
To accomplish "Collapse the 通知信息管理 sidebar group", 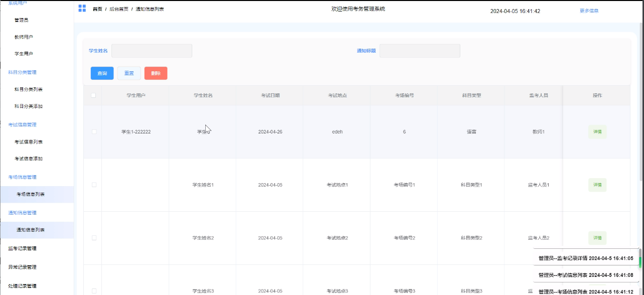I will coord(22,213).
